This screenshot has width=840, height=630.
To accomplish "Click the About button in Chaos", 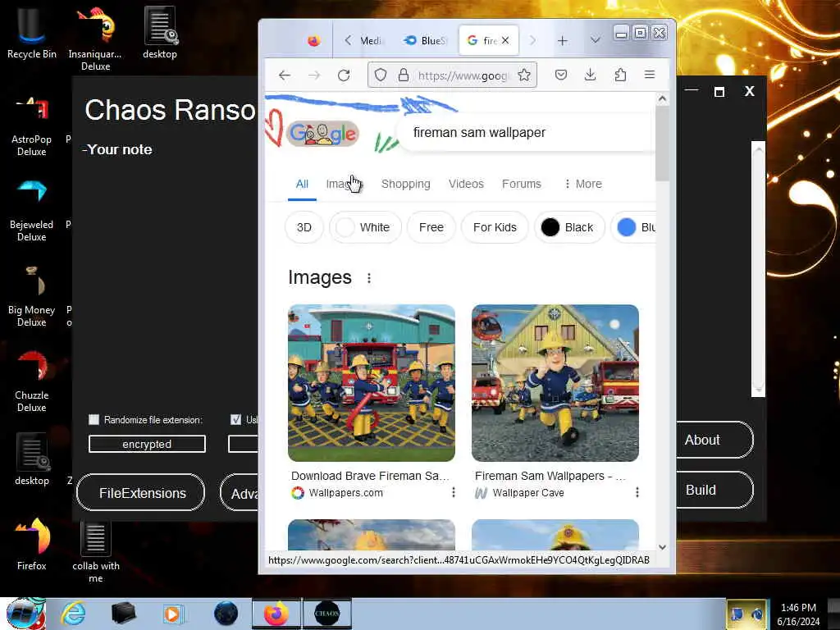I will click(714, 440).
